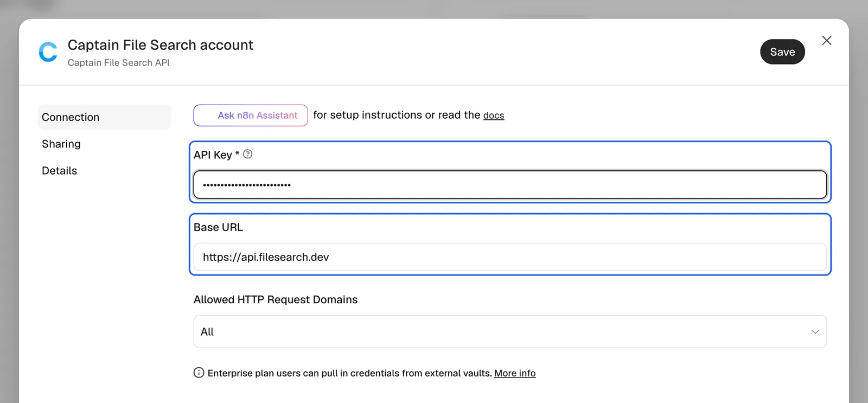Click the Captain File Search API subtitle

(x=119, y=63)
